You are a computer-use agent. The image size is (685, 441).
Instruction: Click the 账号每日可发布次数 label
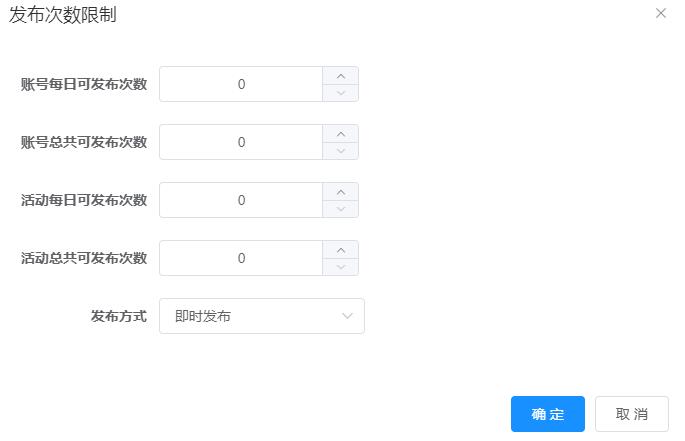84,84
